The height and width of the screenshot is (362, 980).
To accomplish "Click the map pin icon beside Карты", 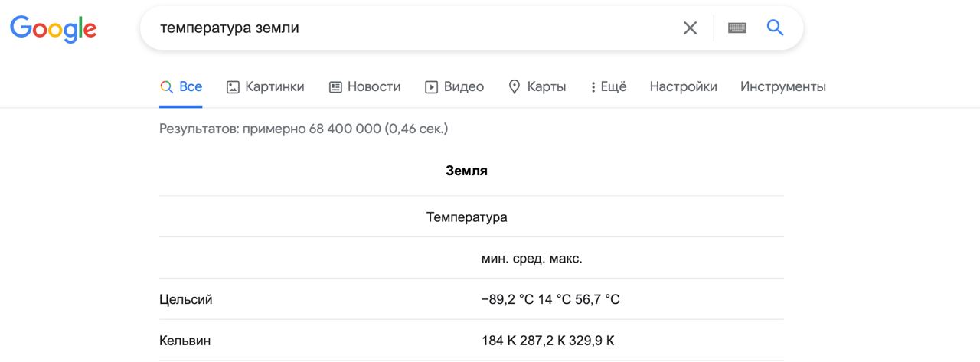I will (514, 87).
